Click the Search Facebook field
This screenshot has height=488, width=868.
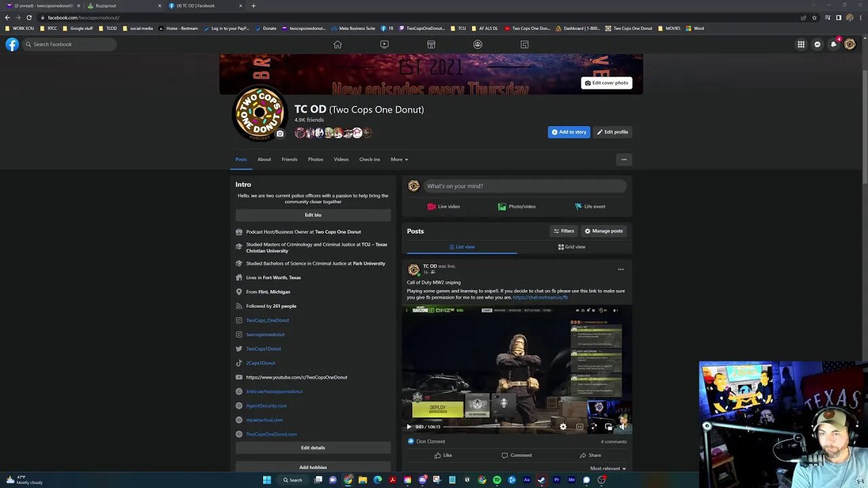[x=69, y=44]
